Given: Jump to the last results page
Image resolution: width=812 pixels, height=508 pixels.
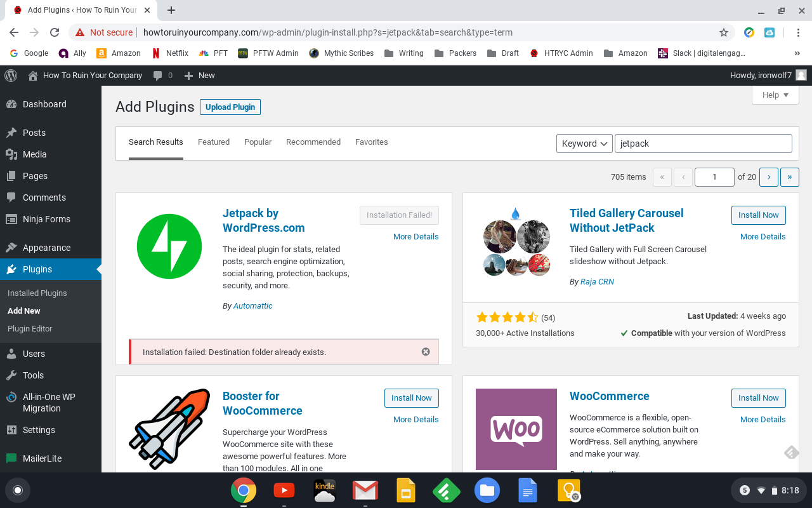Looking at the screenshot, I should 789,177.
